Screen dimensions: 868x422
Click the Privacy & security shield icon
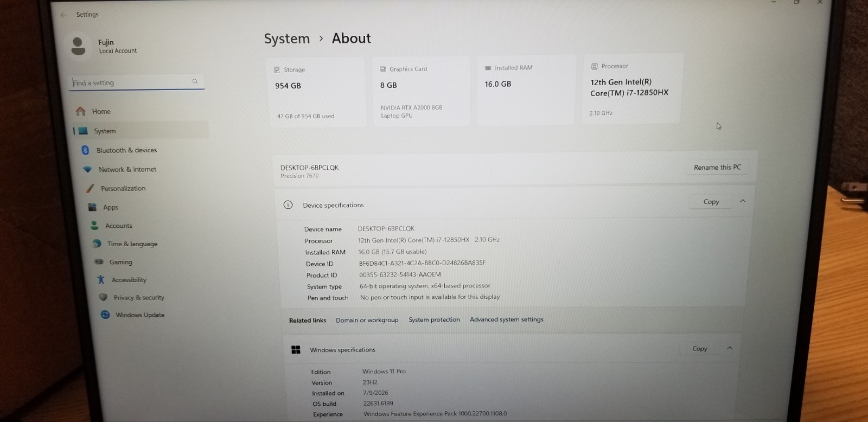[x=103, y=297]
